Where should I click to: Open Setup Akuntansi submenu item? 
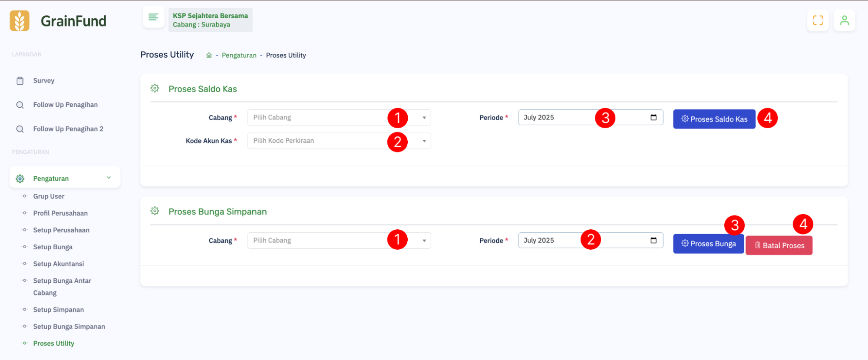point(59,264)
